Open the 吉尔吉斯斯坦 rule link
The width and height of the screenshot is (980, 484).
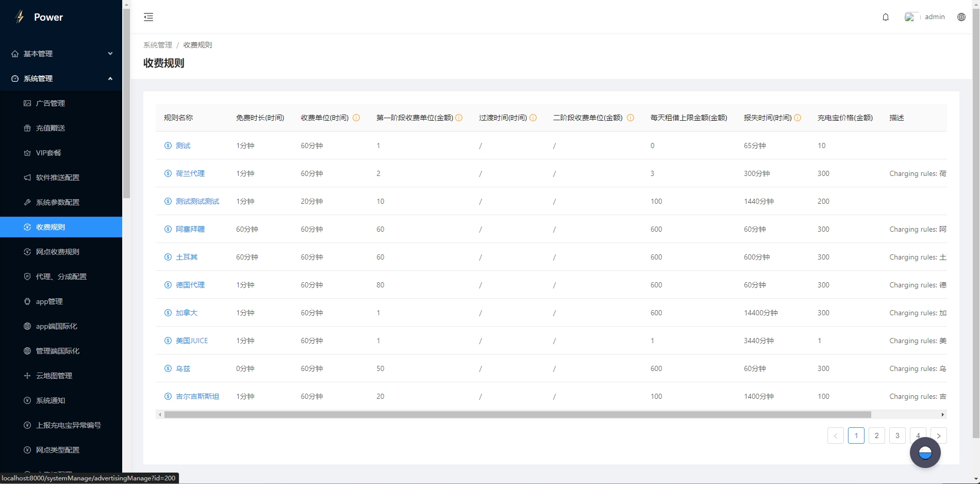197,396
